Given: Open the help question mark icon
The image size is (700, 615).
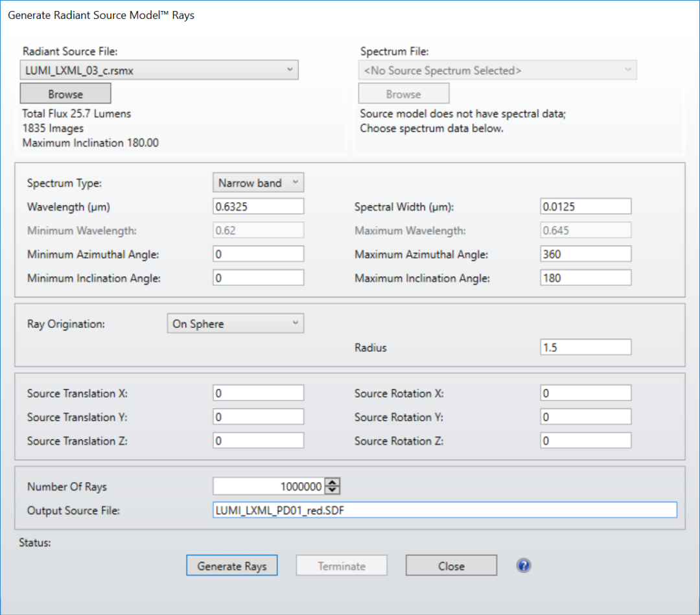Looking at the screenshot, I should point(523,566).
